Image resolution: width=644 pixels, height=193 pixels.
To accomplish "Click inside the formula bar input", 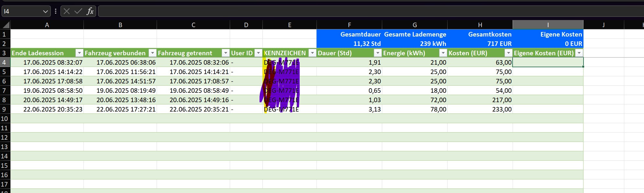I will pyautogui.click(x=356, y=11).
